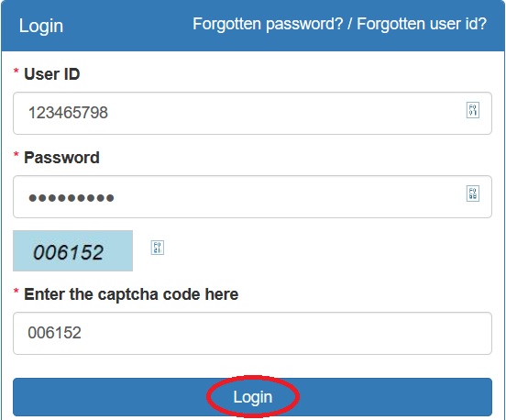Focus the captcha code input field
This screenshot has height=420, width=506.
click(x=252, y=333)
